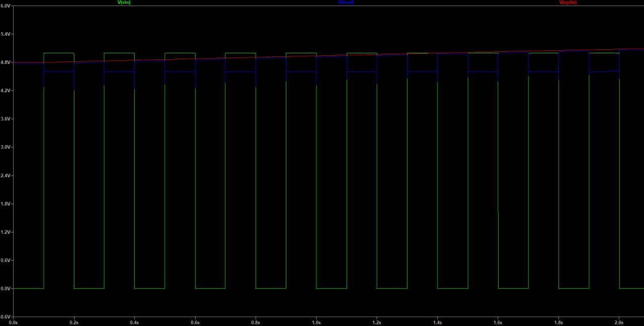Select the green V(vin) trace label
Viewport: 644px width, 326px height.
(x=124, y=3)
